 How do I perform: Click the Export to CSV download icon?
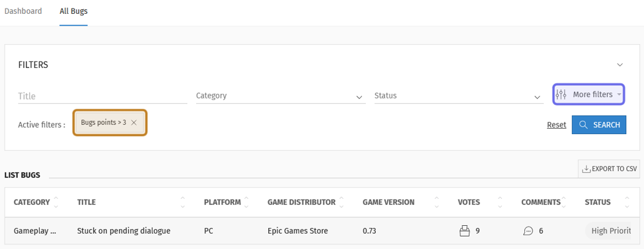click(x=586, y=169)
